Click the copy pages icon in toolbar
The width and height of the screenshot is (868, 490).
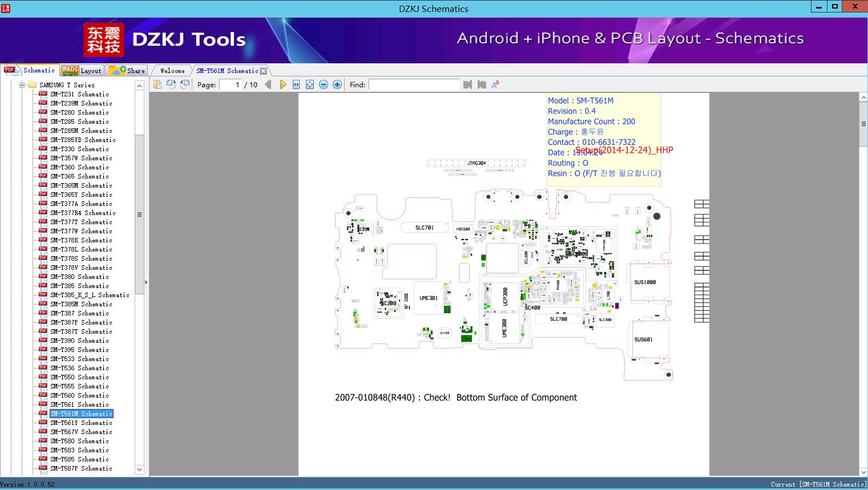(158, 84)
